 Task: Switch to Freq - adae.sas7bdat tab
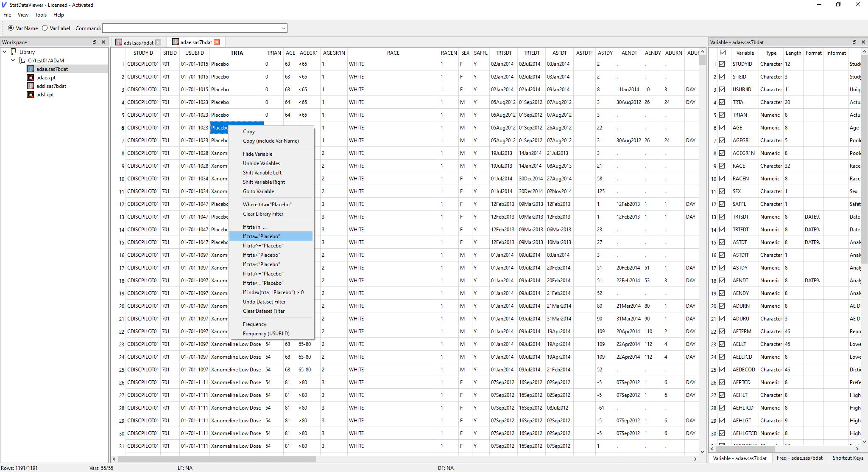799,458
